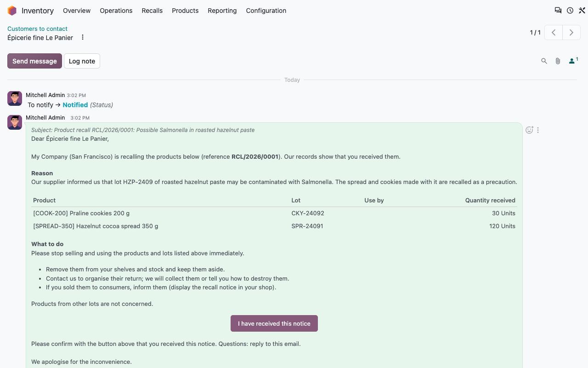Open the Recalls menu
This screenshot has height=368, width=588.
(x=152, y=11)
